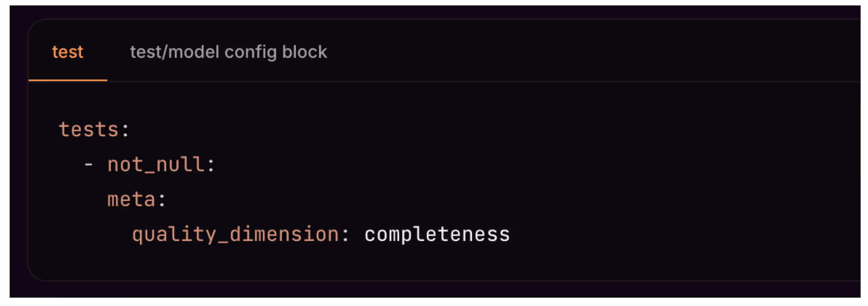This screenshot has height=306, width=868.
Task: Select the test tab
Action: [x=67, y=52]
